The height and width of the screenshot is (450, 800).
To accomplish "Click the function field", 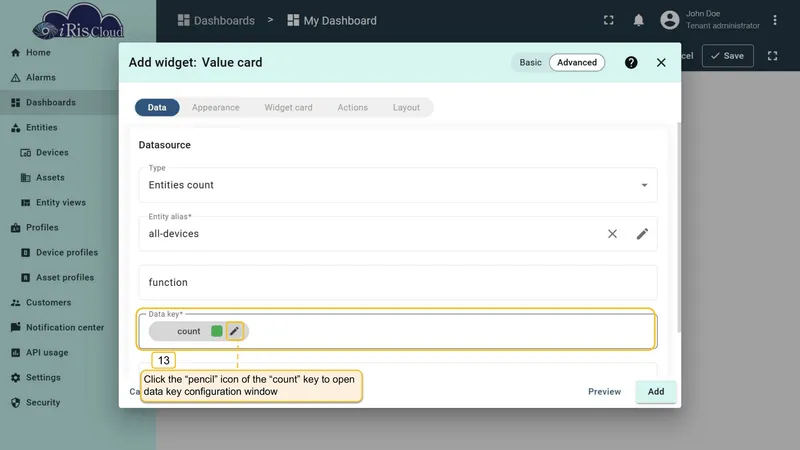I will pos(398,282).
